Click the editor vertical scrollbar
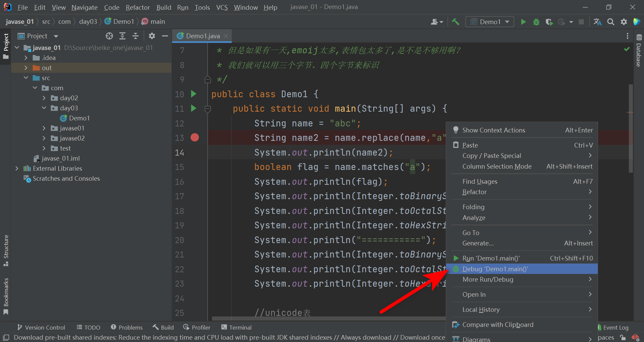This screenshot has width=644, height=342. click(631, 129)
